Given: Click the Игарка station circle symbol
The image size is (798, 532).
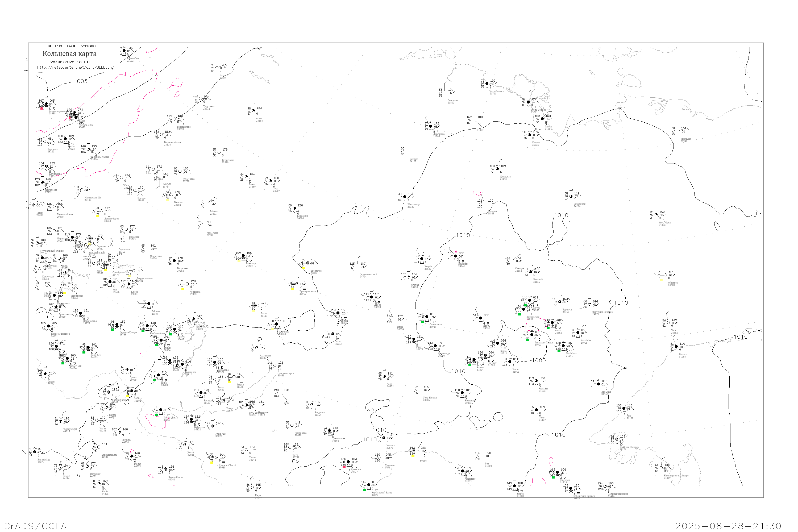Looking at the screenshot, I should click(217, 68).
